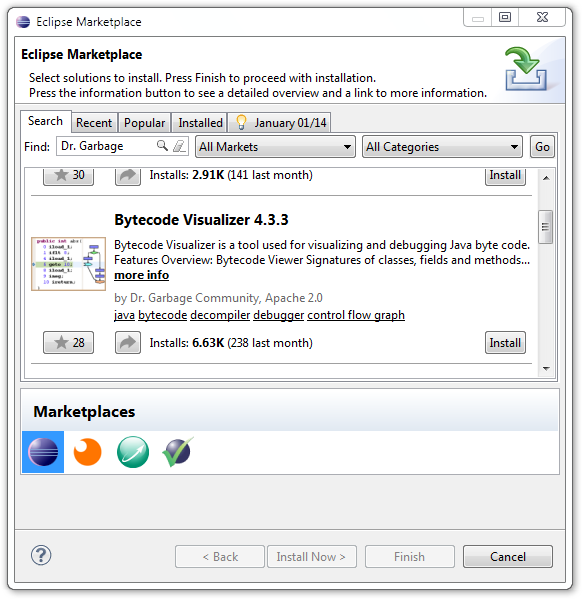Click the bytecode tag link

162,315
